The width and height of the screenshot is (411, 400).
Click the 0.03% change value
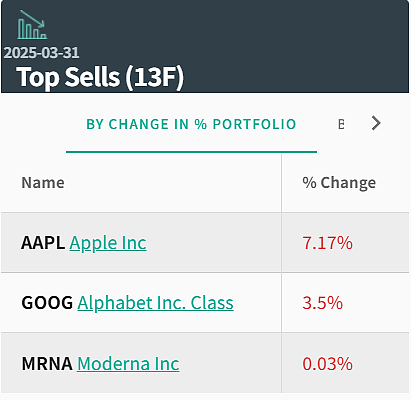pyautogui.click(x=327, y=363)
